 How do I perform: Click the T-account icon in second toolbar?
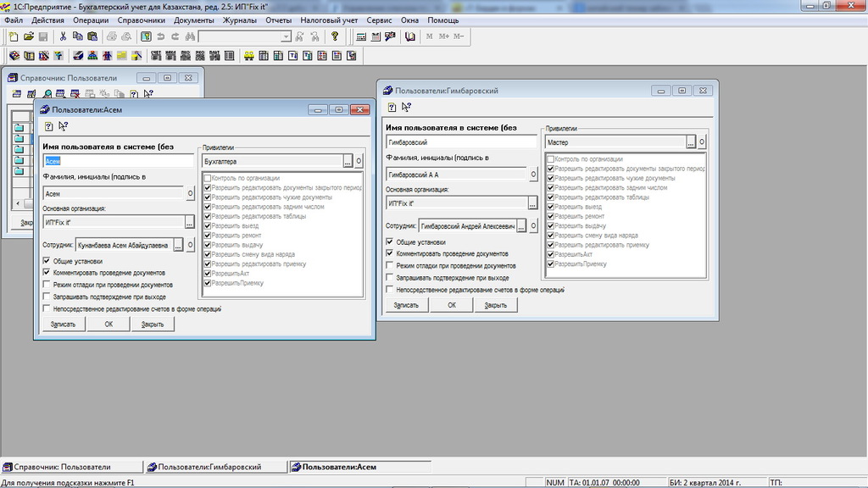(58, 56)
